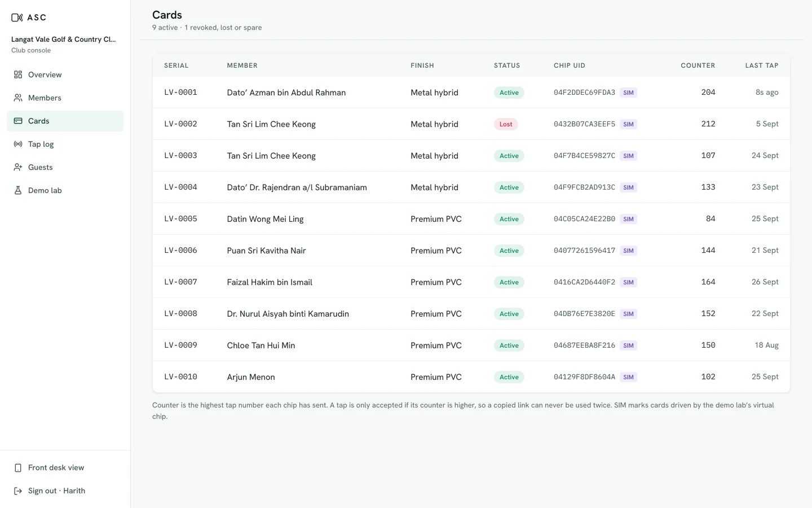The image size is (812, 508).
Task: Click member Dato' Azman bin Abdul Rahman
Action: pyautogui.click(x=286, y=93)
